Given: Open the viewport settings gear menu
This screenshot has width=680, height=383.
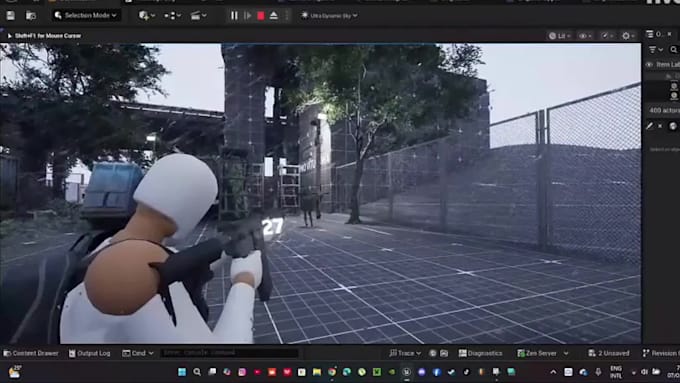Looking at the screenshot, I should click(628, 36).
